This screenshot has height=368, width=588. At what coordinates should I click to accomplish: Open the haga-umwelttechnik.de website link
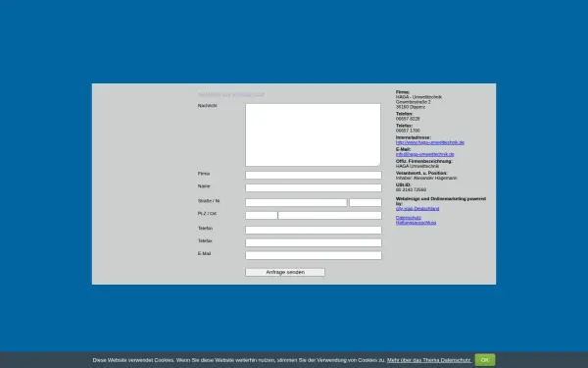[x=430, y=142]
